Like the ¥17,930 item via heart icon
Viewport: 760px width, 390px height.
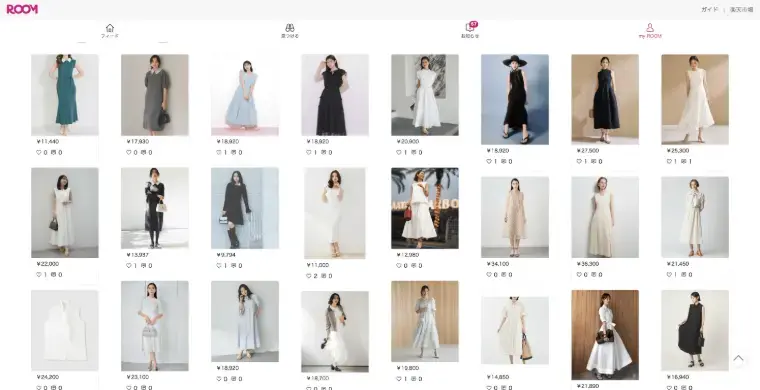click(129, 152)
